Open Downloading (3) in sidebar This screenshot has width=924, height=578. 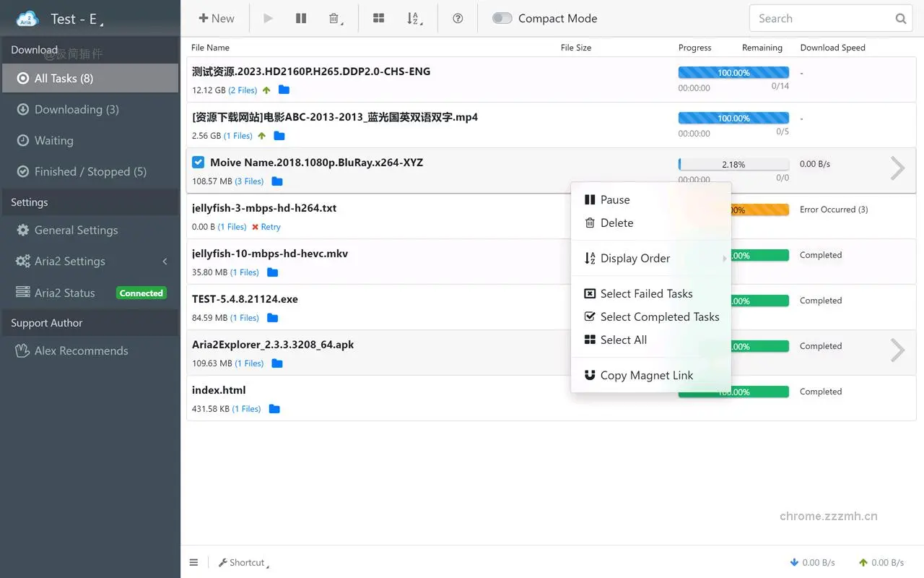90,109
